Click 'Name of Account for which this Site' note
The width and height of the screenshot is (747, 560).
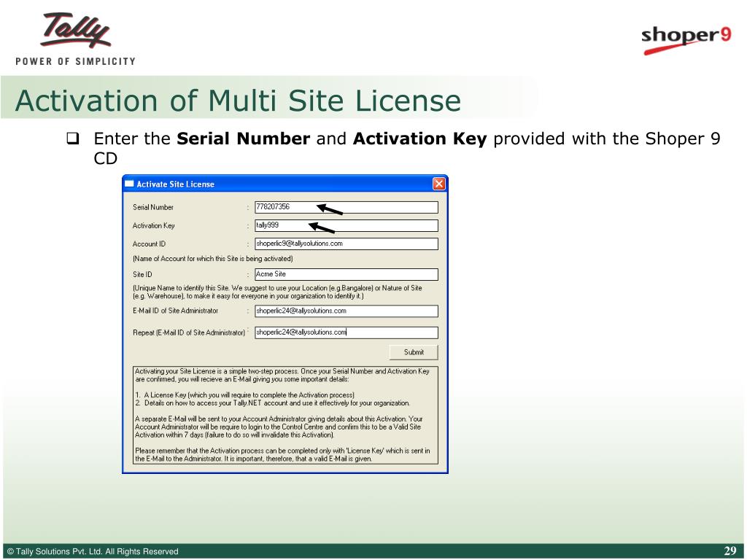(x=212, y=259)
